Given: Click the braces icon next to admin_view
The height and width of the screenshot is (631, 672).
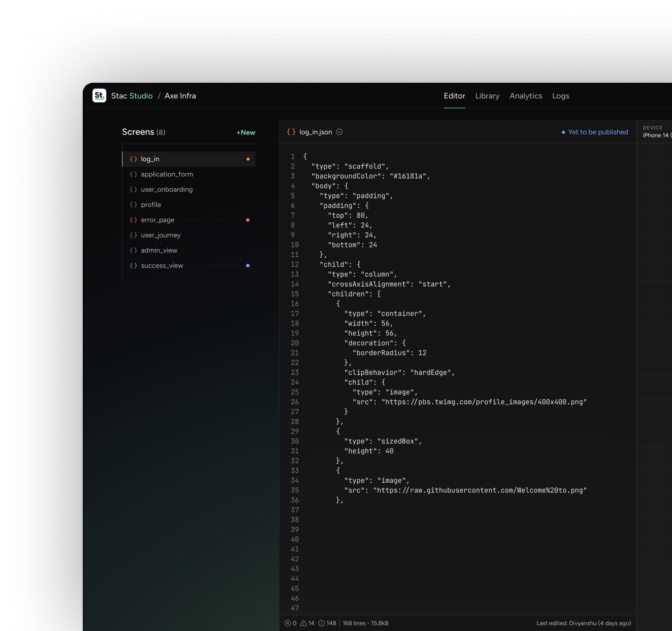Looking at the screenshot, I should coord(134,250).
